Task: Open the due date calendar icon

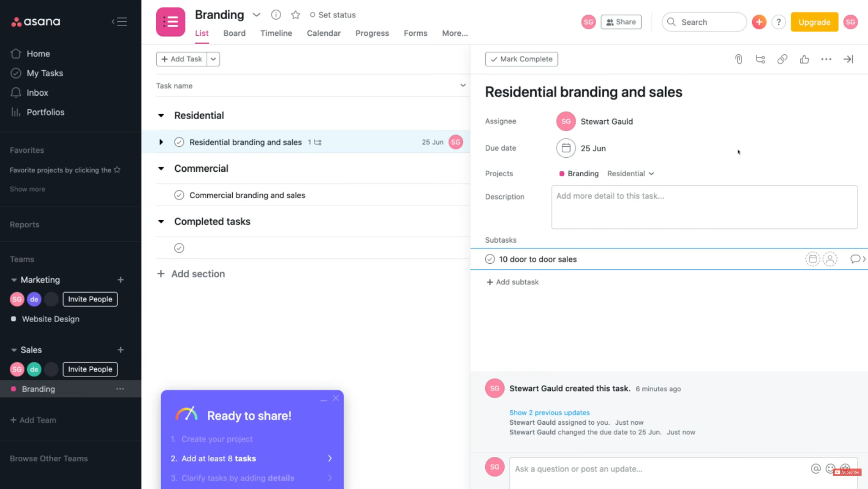Action: coord(566,148)
